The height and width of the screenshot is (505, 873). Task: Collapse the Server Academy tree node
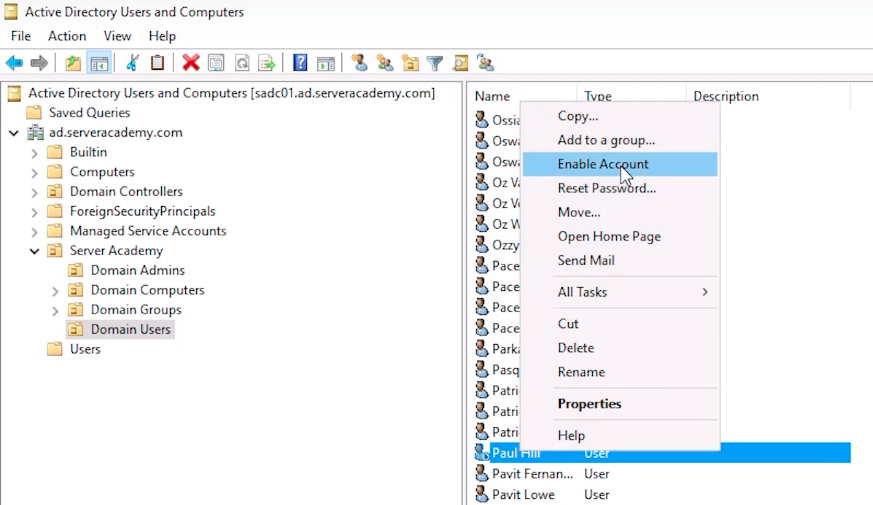point(35,251)
